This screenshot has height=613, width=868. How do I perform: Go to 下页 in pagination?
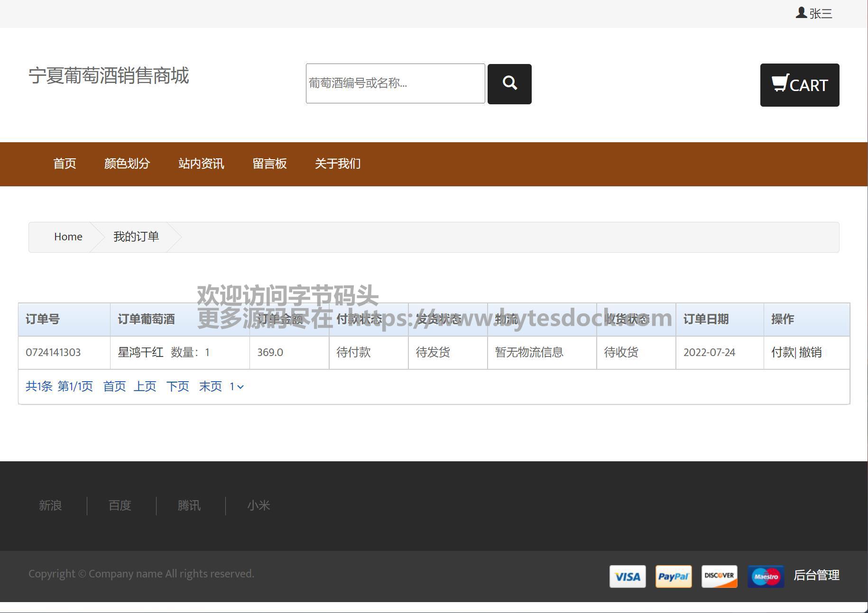177,387
